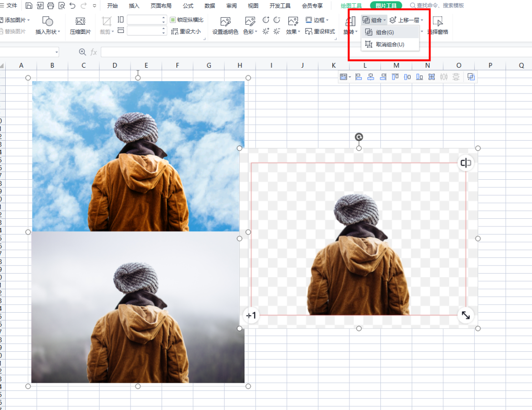
Task: Click the equal size icon in floating toolbar
Action: 431,77
